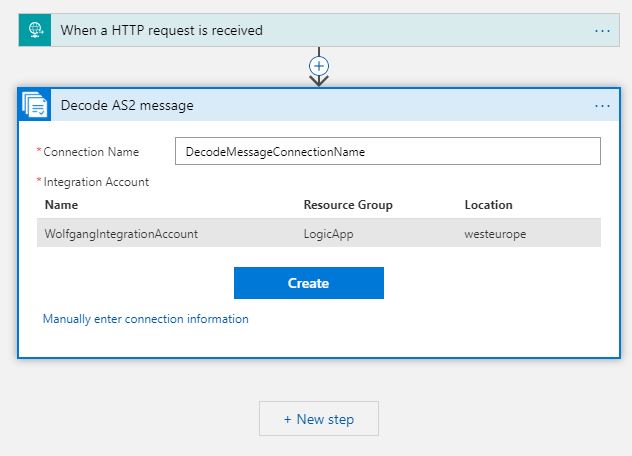Click the Integration Account label
The image size is (632, 456).
[x=96, y=182]
